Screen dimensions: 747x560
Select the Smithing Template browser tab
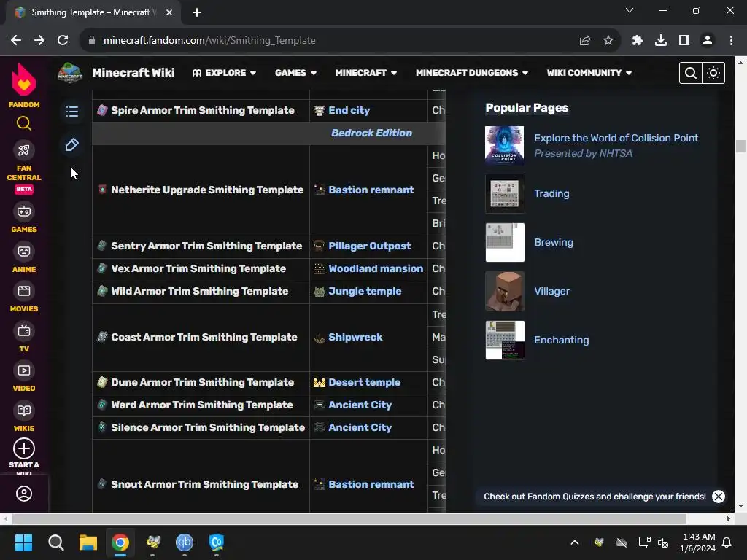pos(94,12)
